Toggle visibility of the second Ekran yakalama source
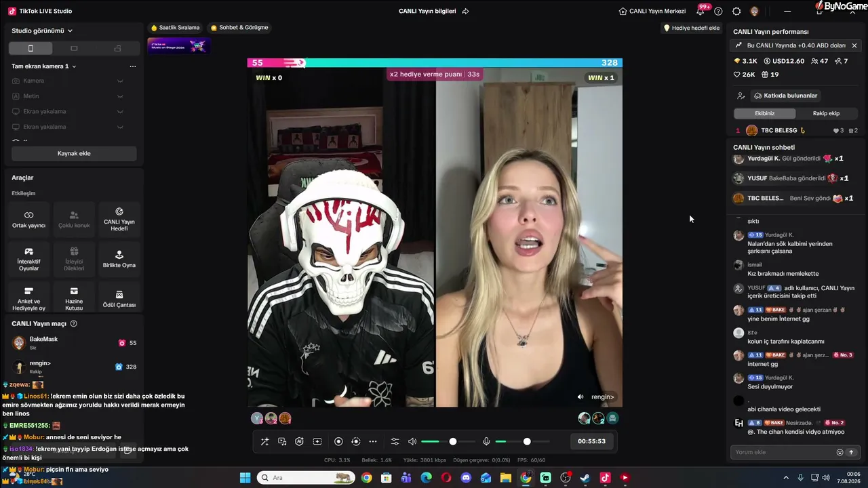The width and height of the screenshot is (868, 488). [120, 127]
